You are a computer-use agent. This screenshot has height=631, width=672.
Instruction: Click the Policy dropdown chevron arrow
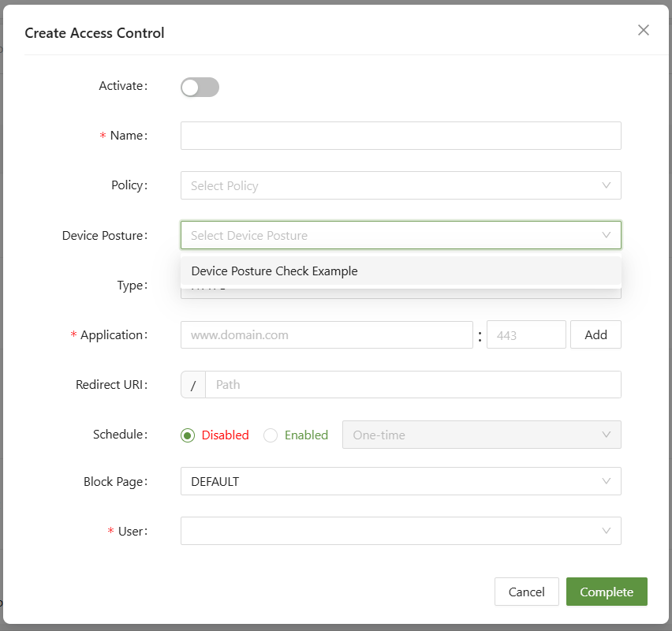pos(606,185)
